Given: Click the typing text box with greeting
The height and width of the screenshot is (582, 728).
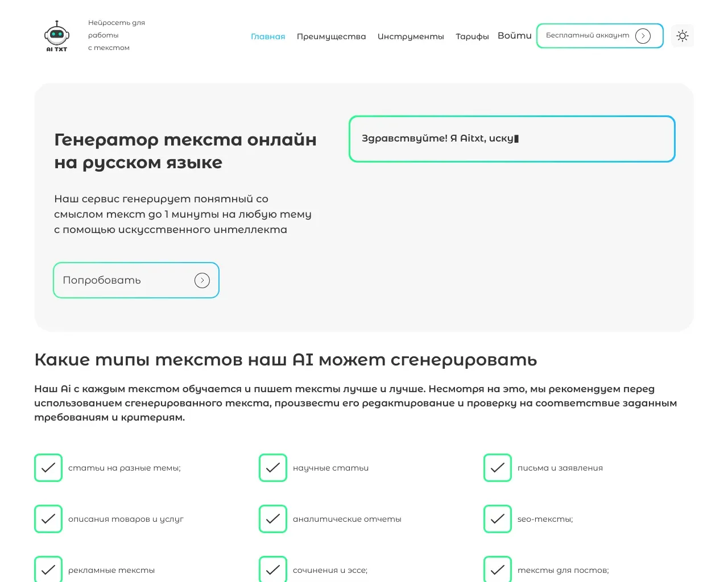Looking at the screenshot, I should tap(512, 139).
